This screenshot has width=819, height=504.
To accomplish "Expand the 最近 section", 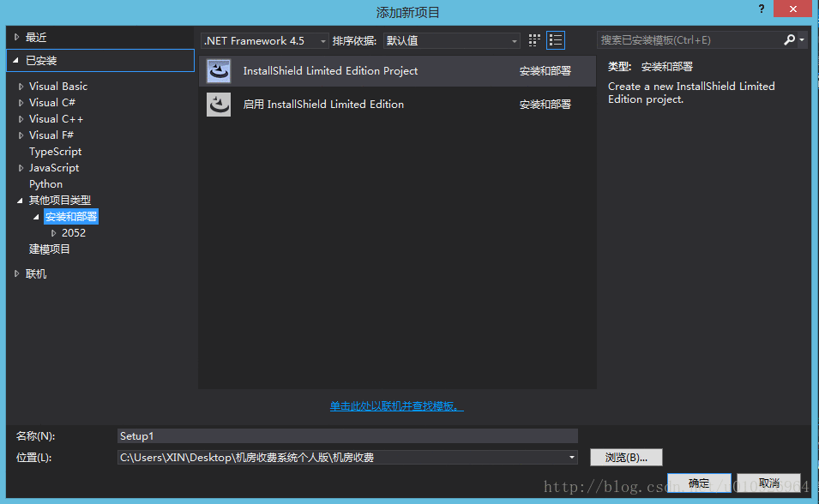I will click(x=16, y=37).
